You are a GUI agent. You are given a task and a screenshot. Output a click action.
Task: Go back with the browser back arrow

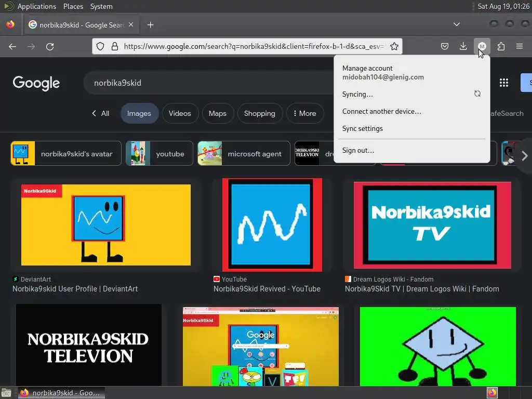(12, 46)
